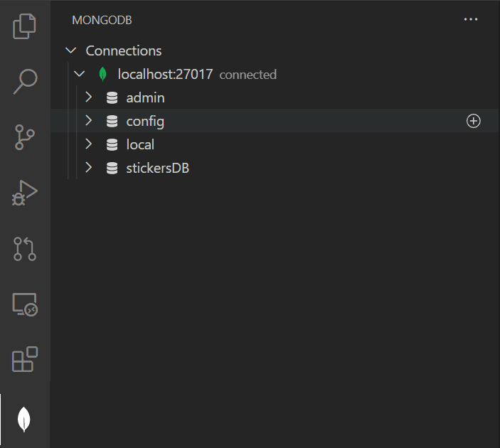The width and height of the screenshot is (500, 448).
Task: Expand the local database chevron
Action: pyautogui.click(x=89, y=144)
